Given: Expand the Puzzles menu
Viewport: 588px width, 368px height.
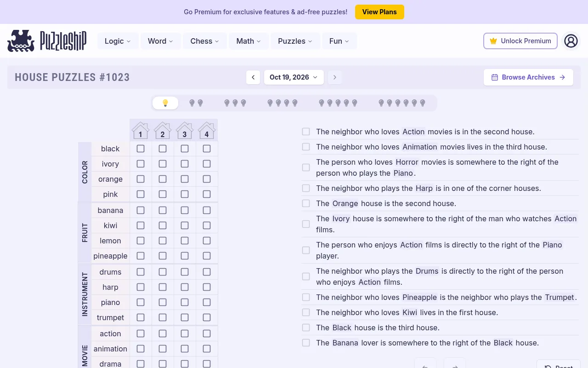Looking at the screenshot, I should coord(295,41).
